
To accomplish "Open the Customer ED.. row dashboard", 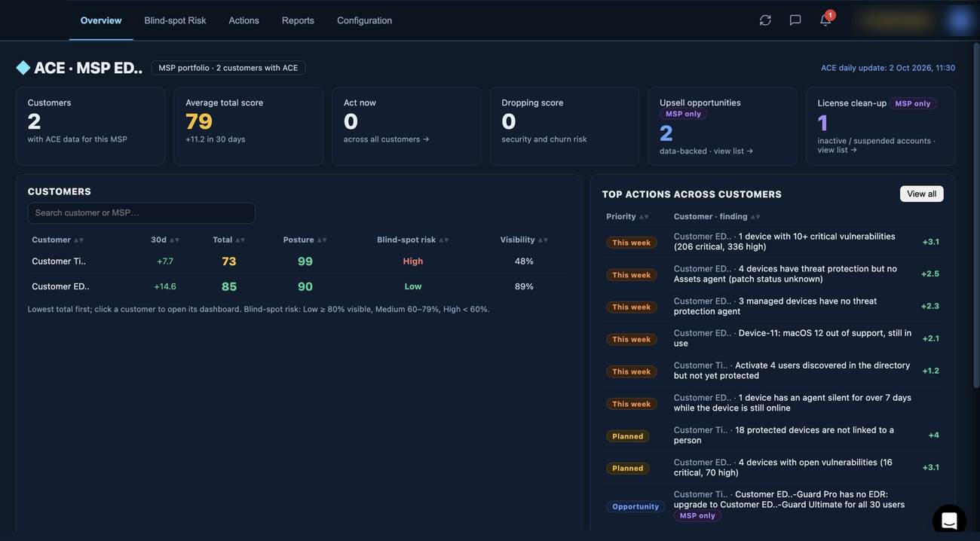I will (299, 286).
